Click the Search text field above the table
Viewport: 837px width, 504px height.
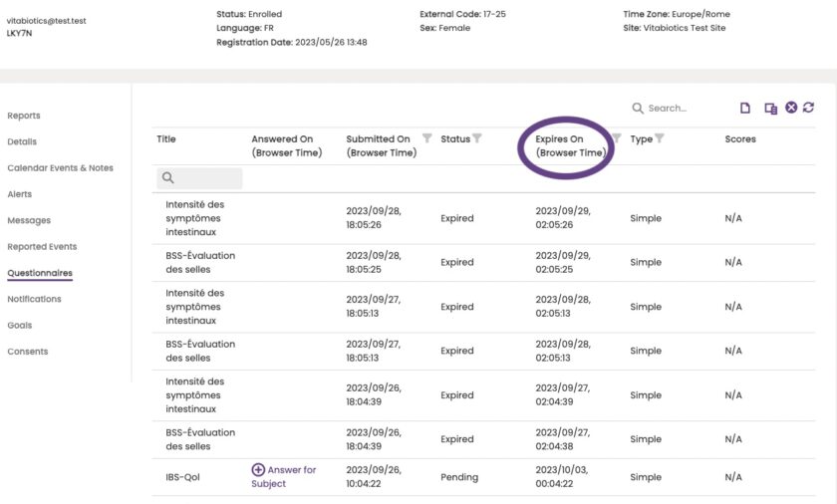(x=683, y=108)
